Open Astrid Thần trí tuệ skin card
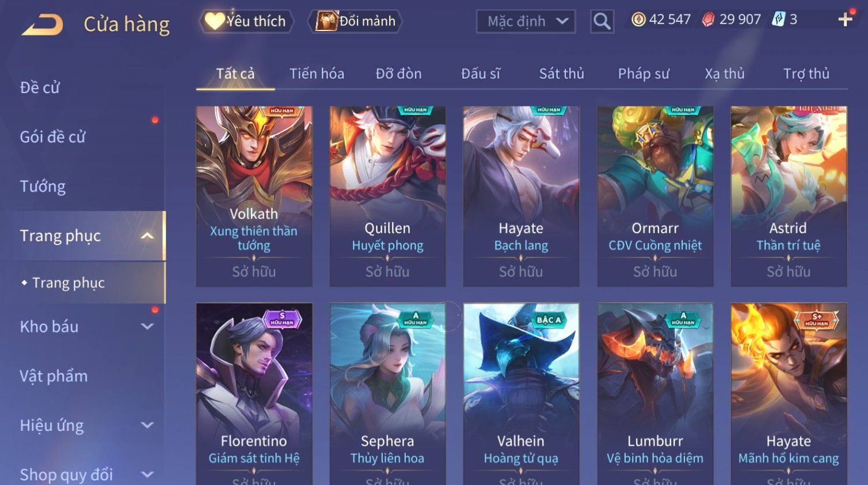This screenshot has height=485, width=868. coord(789,196)
